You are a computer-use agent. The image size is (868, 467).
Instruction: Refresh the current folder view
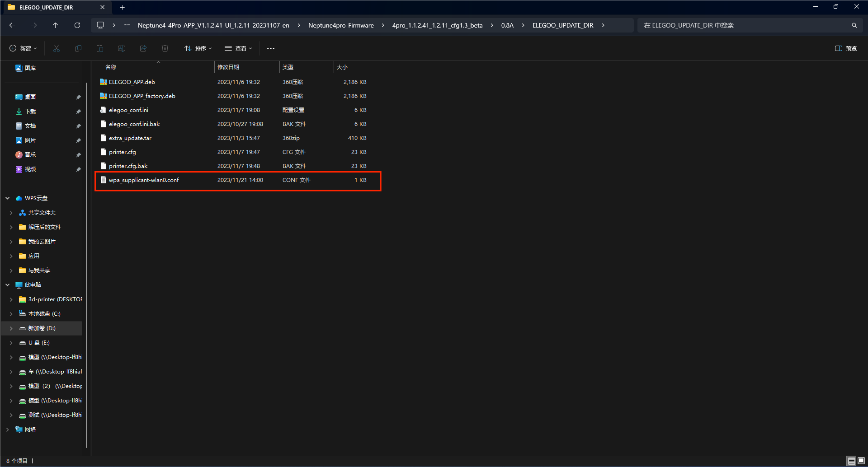(77, 25)
